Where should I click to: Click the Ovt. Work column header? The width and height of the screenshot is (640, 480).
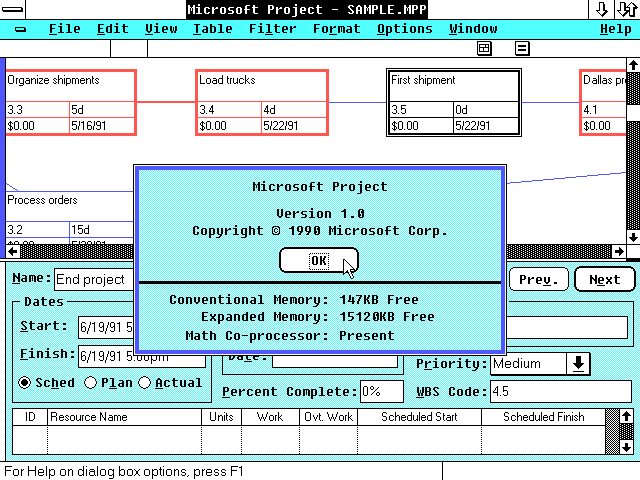329,417
